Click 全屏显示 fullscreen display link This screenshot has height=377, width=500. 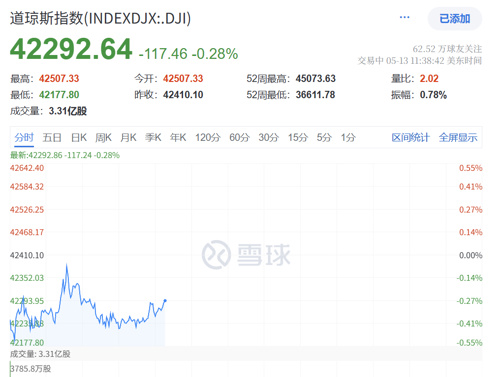coord(458,137)
